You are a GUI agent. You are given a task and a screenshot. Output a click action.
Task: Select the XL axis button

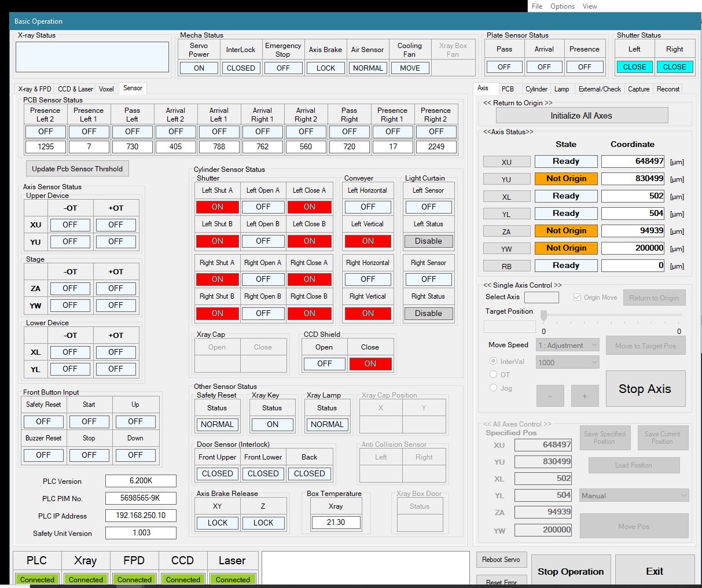tap(506, 197)
